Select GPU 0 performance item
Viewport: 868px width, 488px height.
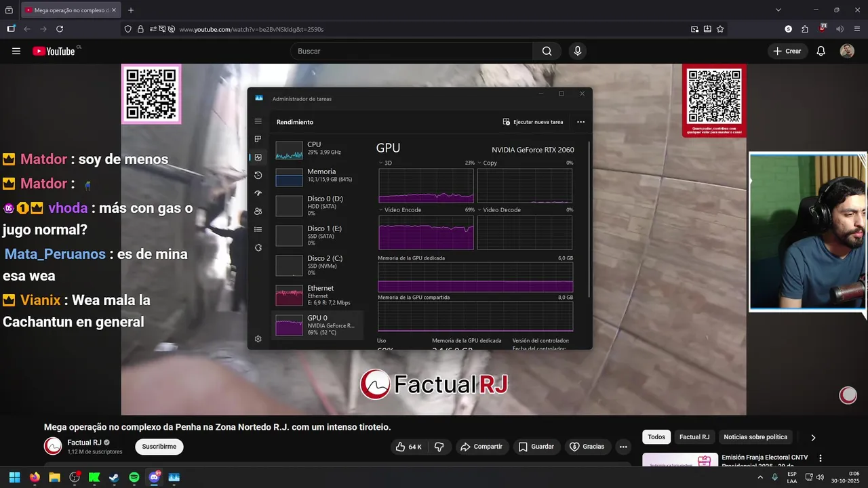(317, 325)
